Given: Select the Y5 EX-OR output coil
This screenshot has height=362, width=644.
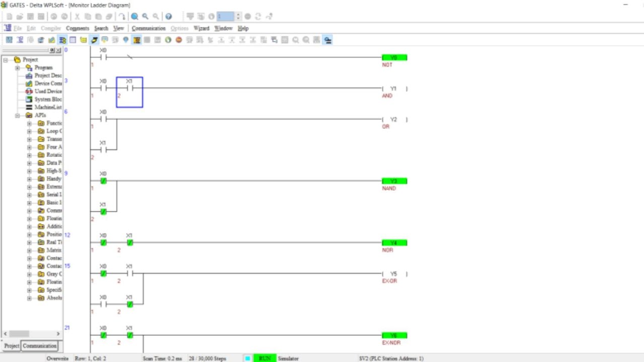Looking at the screenshot, I should [x=394, y=274].
